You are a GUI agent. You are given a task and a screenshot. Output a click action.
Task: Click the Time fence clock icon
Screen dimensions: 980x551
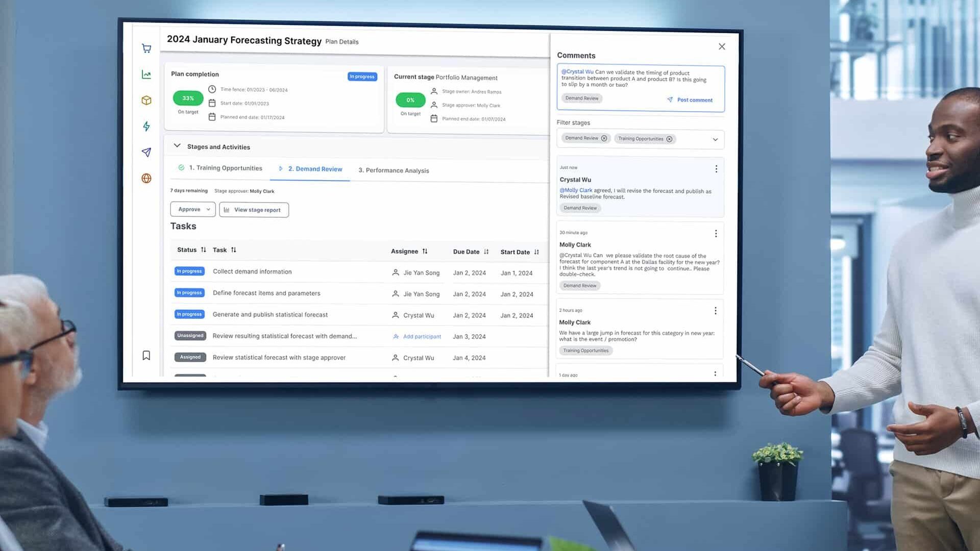[x=212, y=89]
